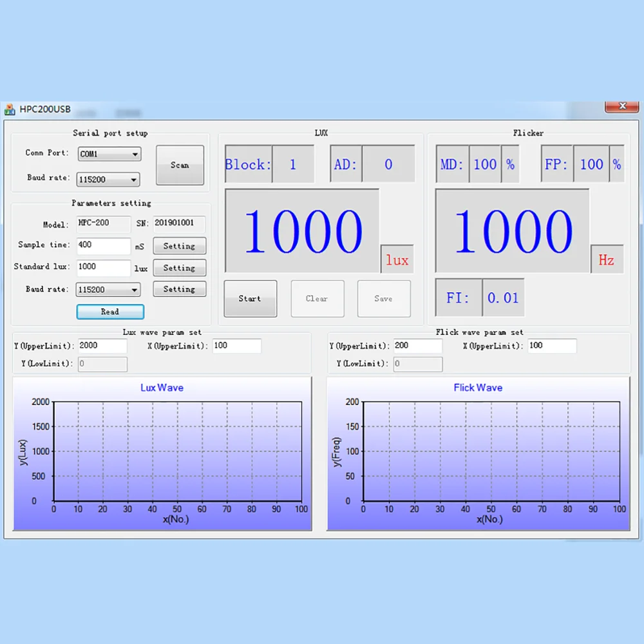Click Setting button next to Sample time
The height and width of the screenshot is (644, 644).
coord(180,246)
